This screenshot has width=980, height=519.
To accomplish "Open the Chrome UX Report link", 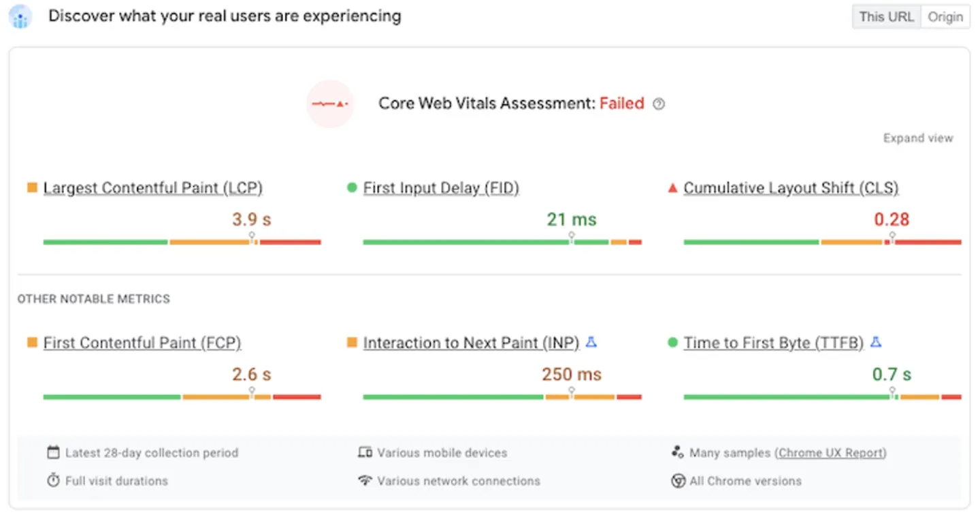I will [x=830, y=452].
